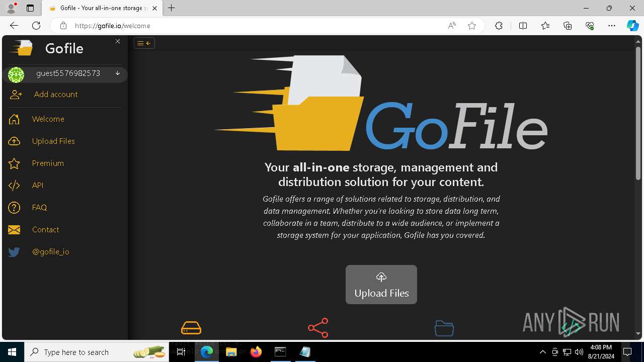Open the Premium menu item
The height and width of the screenshot is (362, 644).
tap(48, 163)
